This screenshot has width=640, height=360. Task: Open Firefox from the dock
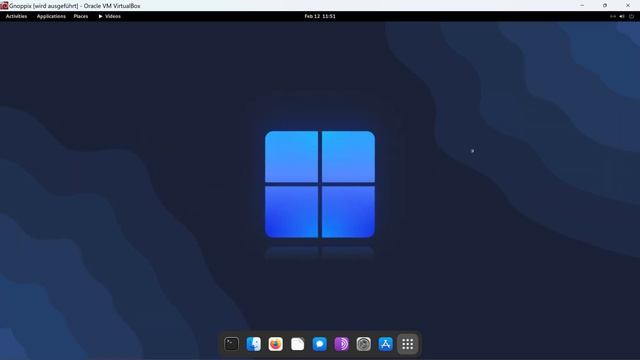(x=276, y=344)
